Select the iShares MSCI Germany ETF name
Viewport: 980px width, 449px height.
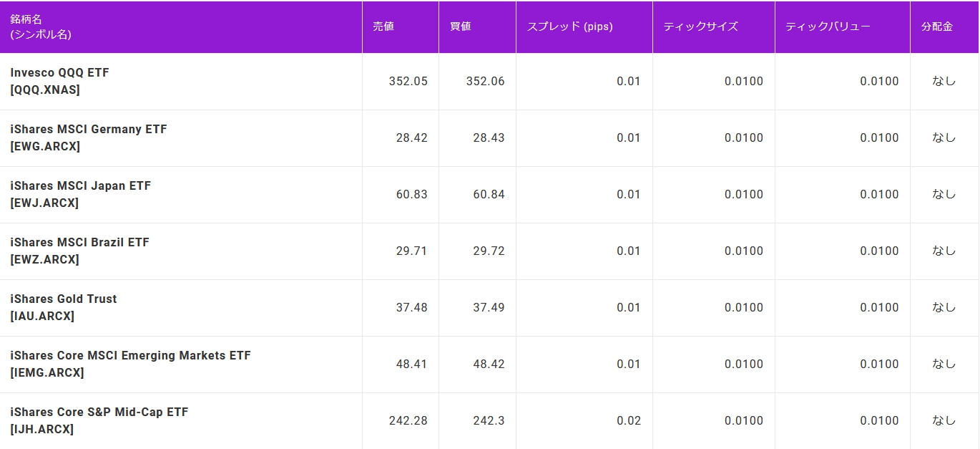(x=88, y=129)
